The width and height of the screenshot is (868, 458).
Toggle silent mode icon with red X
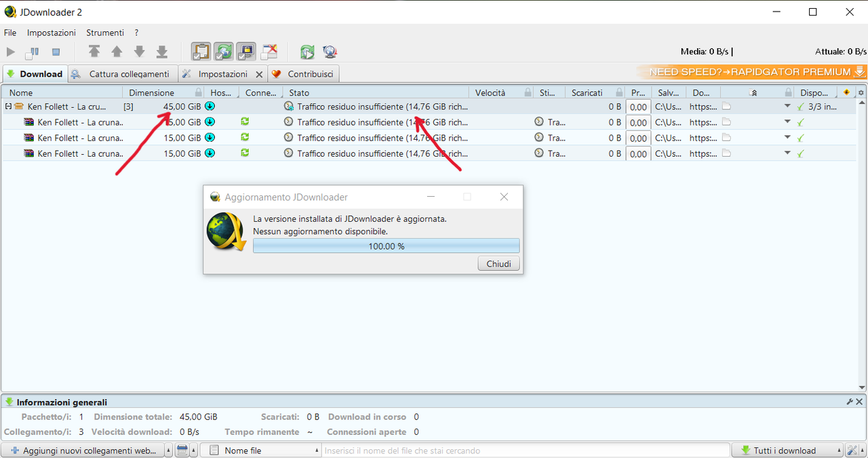point(269,52)
